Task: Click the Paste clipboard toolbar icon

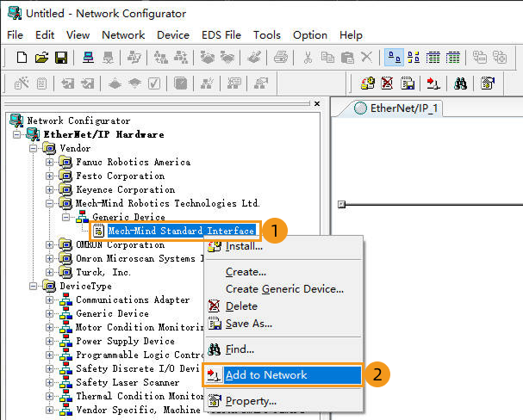Action: [347, 58]
